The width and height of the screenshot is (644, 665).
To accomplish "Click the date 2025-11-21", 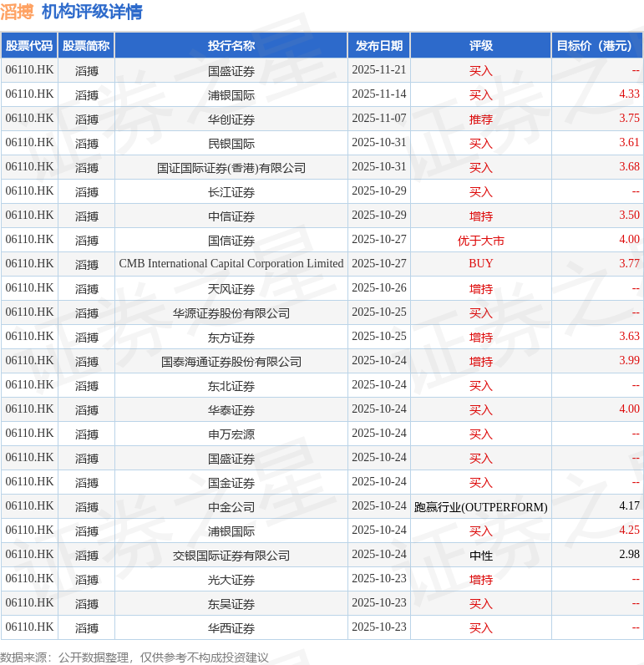I will pos(379,70).
